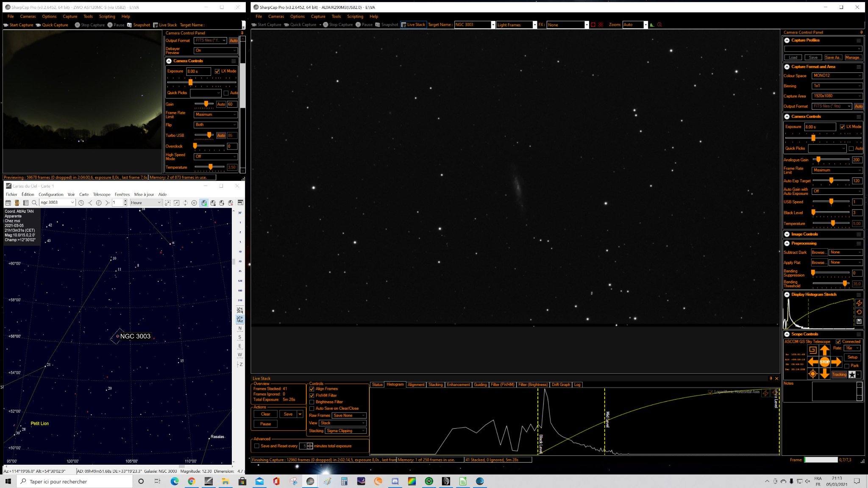The height and width of the screenshot is (488, 868).
Task: Click Browse for Subtract Dark
Action: 818,252
